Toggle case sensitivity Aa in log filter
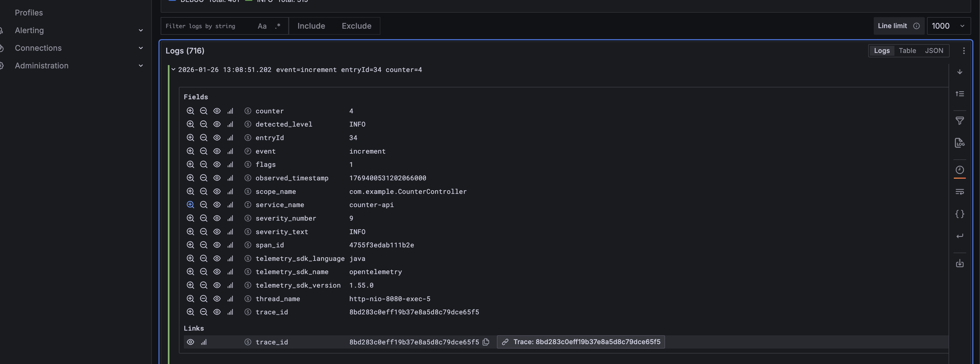Image resolution: width=980 pixels, height=364 pixels. pos(262,26)
